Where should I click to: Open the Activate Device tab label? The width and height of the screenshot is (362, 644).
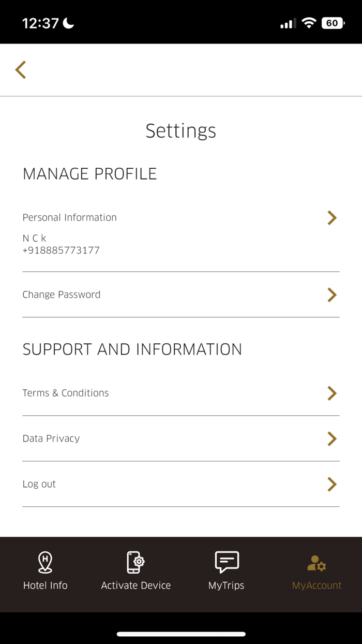(x=136, y=586)
